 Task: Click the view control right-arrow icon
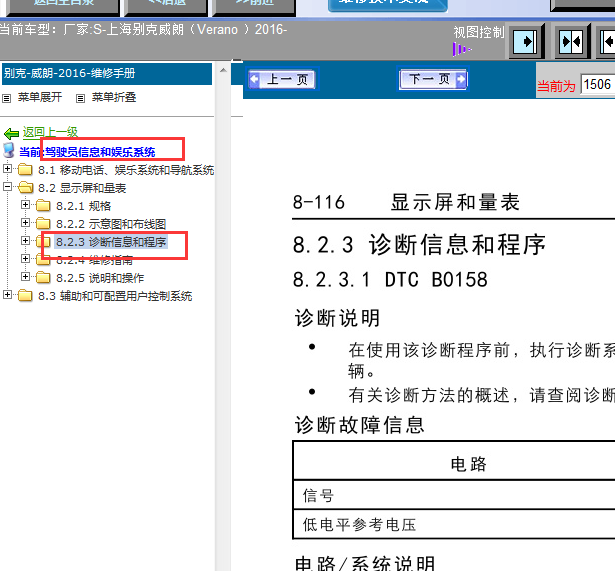coord(526,41)
